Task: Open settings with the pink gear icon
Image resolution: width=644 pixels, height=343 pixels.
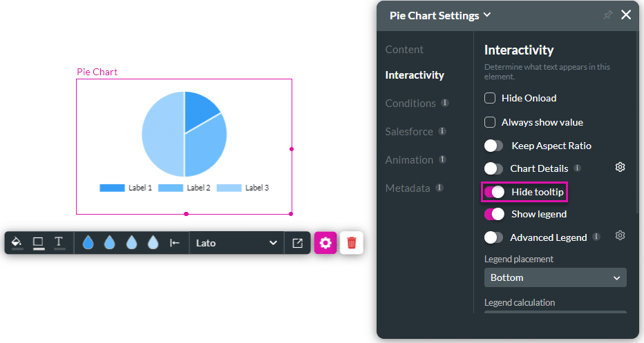Action: coord(325,243)
